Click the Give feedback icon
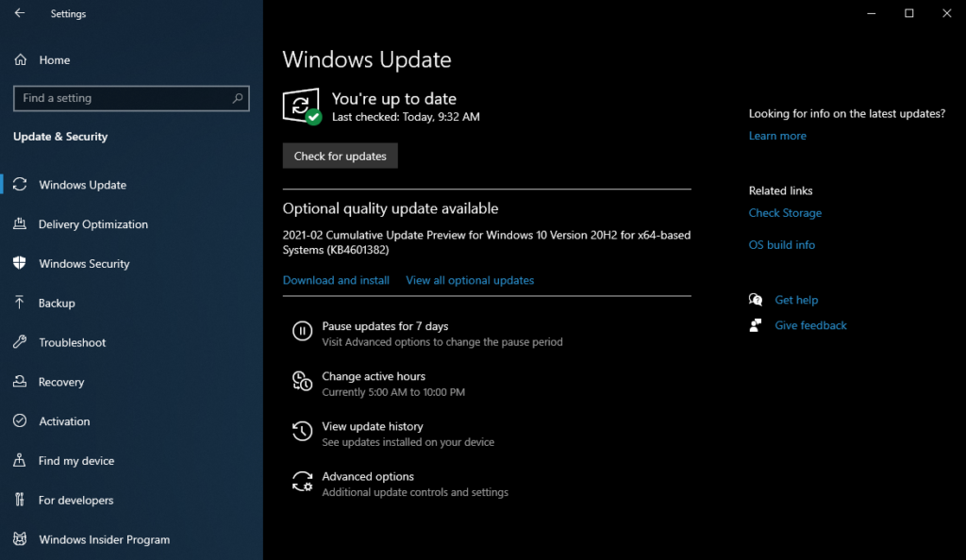 (755, 324)
